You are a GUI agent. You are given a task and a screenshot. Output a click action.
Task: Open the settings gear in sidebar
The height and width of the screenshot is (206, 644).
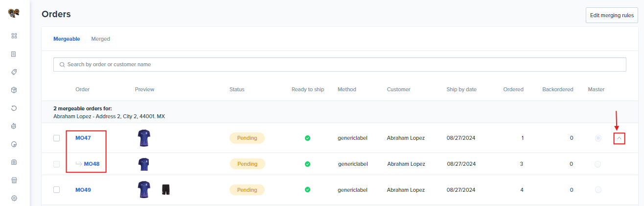pos(14,198)
